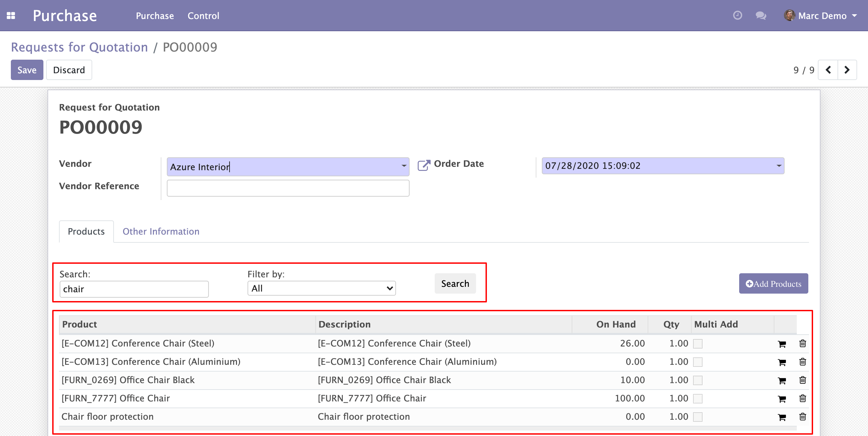Tick Multi Add for FURN_7777 Office Chair
The height and width of the screenshot is (436, 868).
697,399
